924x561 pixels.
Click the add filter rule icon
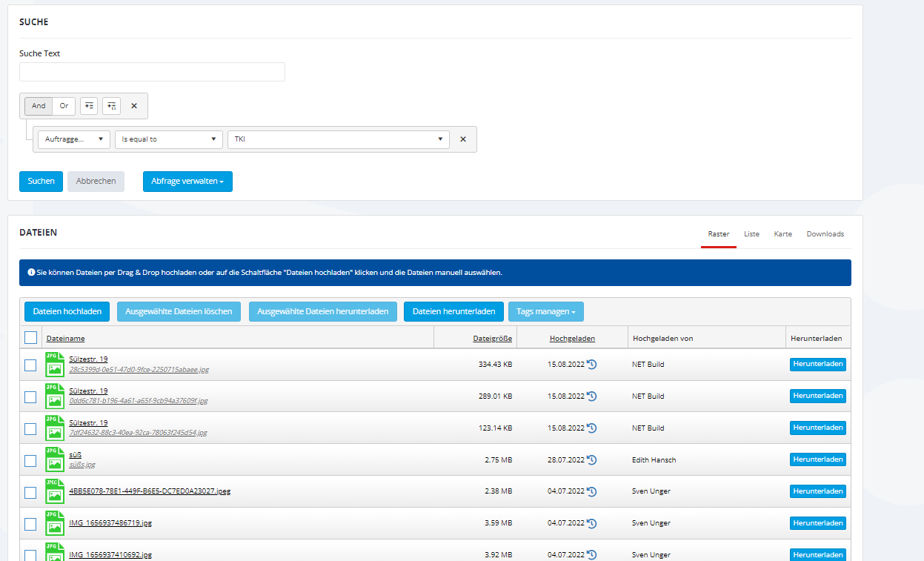coord(89,106)
